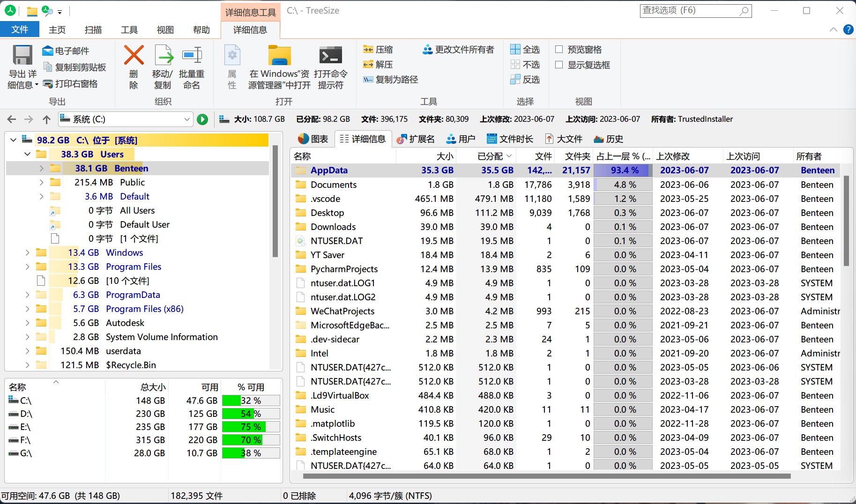Click the Email (电子邮件) icon
The width and height of the screenshot is (856, 504).
pos(48,51)
